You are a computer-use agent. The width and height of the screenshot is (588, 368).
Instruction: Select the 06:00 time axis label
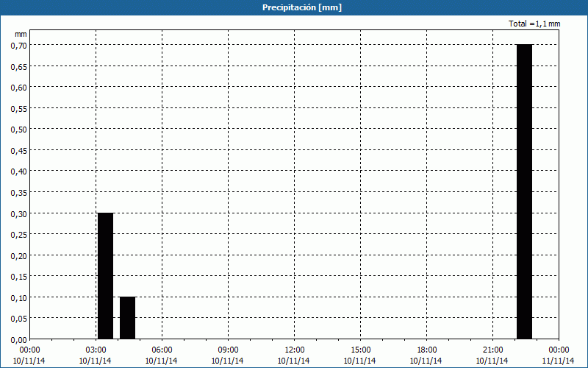162,350
